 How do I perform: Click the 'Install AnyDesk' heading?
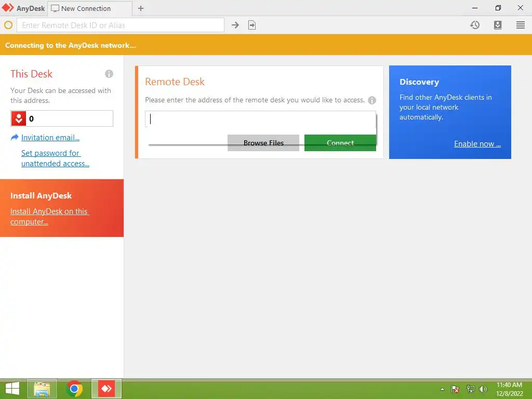[41, 196]
